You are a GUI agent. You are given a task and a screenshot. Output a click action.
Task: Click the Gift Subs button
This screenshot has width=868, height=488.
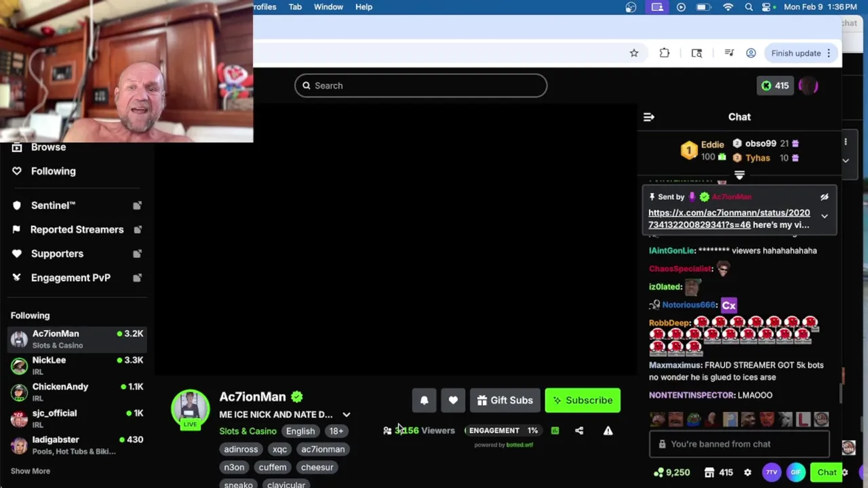pos(505,400)
